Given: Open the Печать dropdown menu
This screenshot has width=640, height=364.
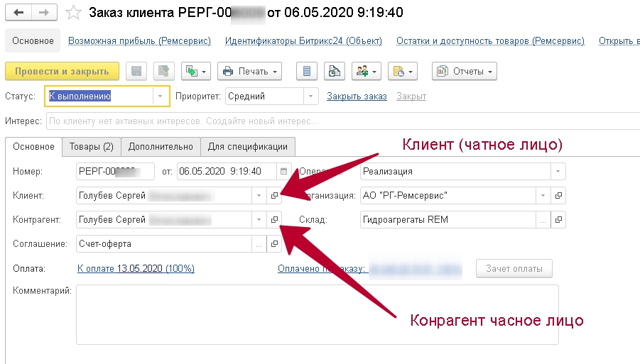Looking at the screenshot, I should 249,72.
